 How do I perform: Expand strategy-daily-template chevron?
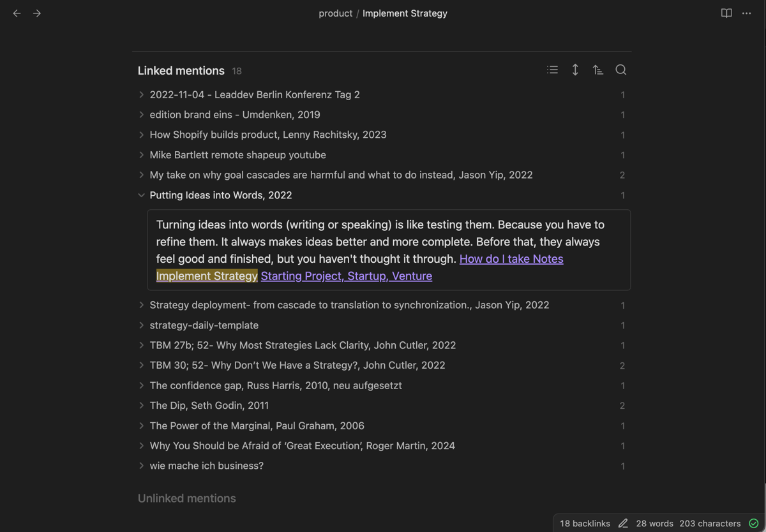142,325
